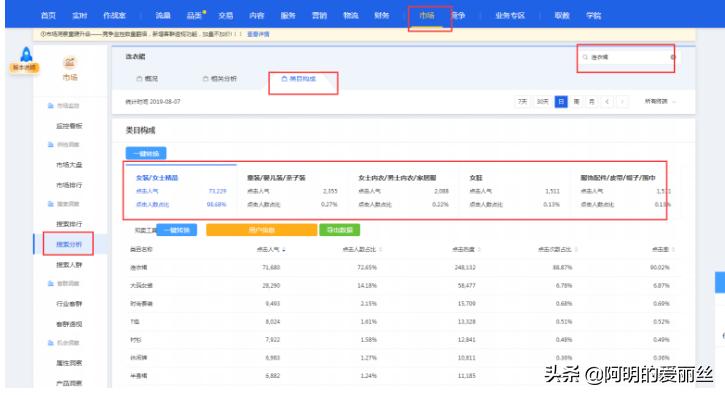Viewport: 725px width, 395px height.
Task: Click the blue 一键转换 button under 类目构成
Action: [x=146, y=154]
